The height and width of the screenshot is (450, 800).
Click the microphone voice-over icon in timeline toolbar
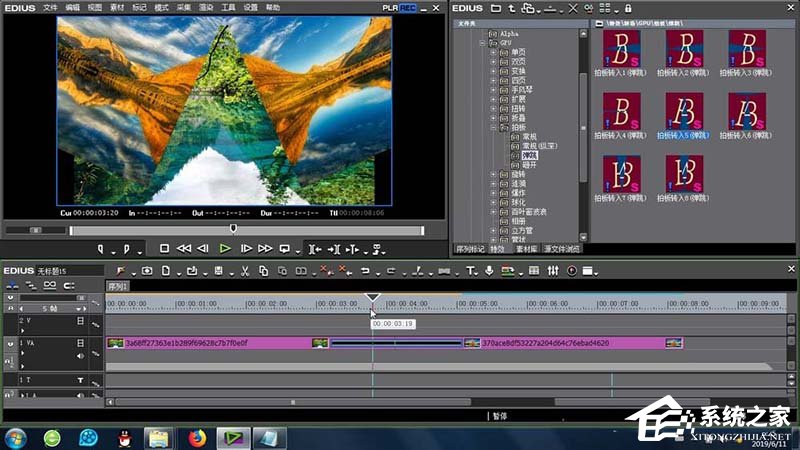489,271
